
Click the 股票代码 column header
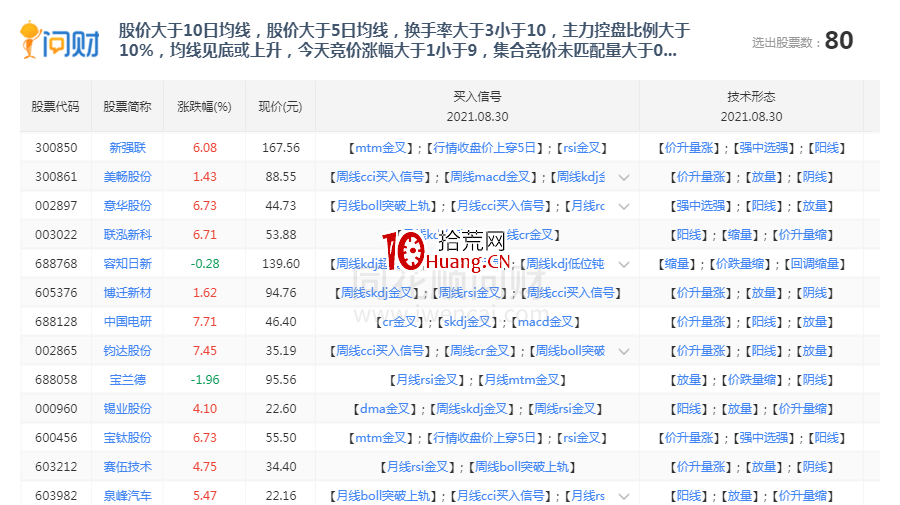pos(55,107)
